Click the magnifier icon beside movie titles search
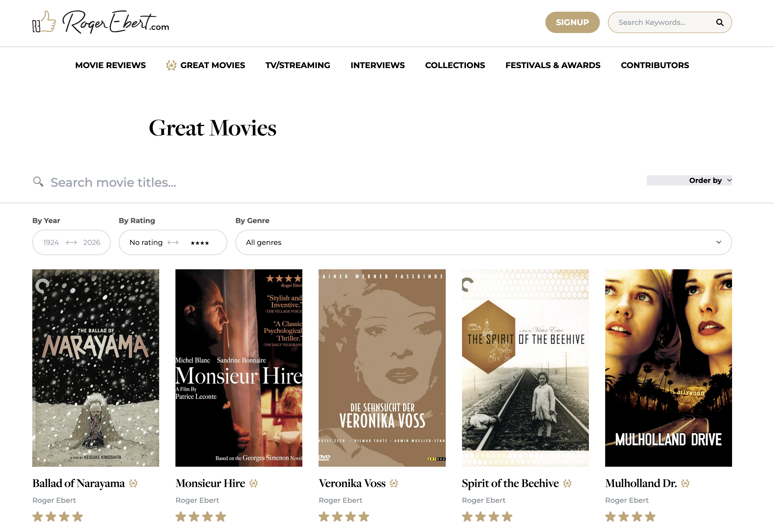774x532 pixels. [x=38, y=182]
